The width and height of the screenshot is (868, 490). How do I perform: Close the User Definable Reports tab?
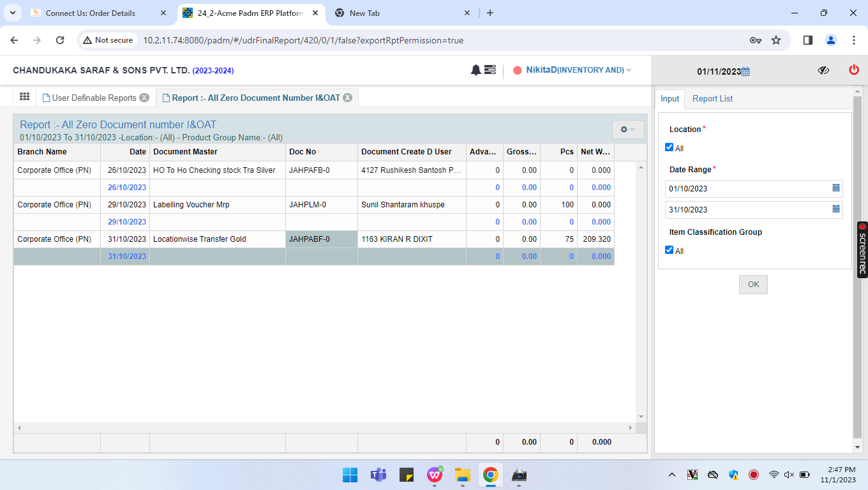point(144,98)
